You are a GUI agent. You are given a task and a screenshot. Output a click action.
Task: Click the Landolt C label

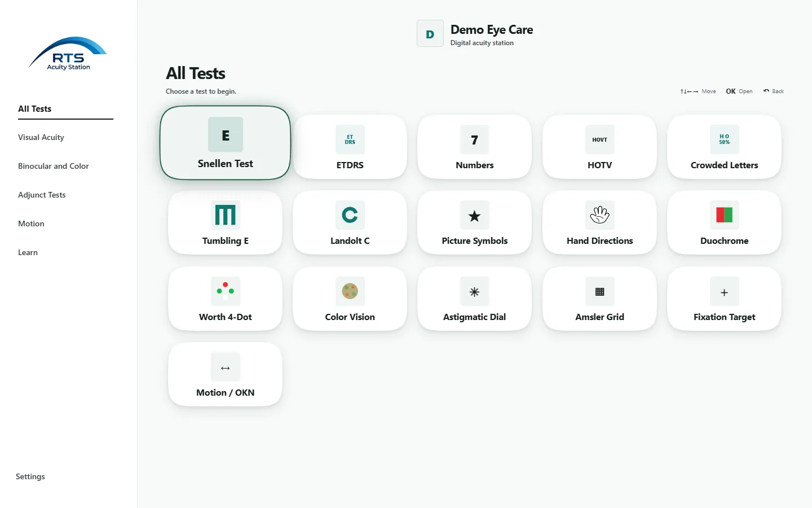(x=350, y=241)
